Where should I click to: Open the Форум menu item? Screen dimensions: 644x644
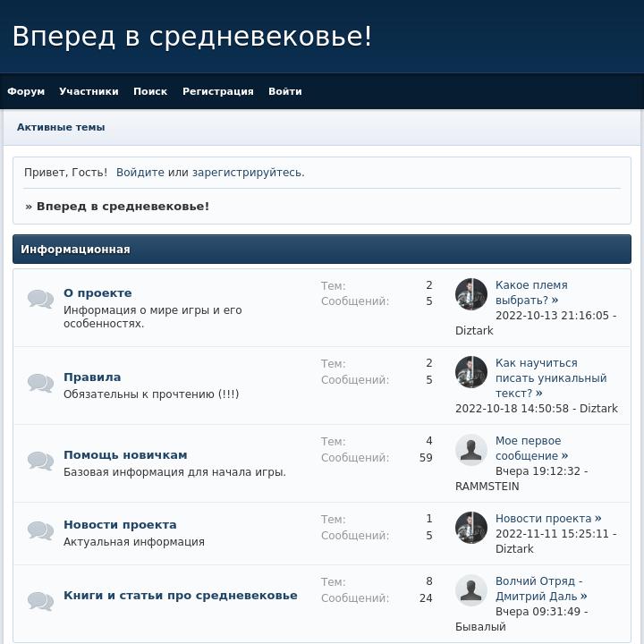26,91
